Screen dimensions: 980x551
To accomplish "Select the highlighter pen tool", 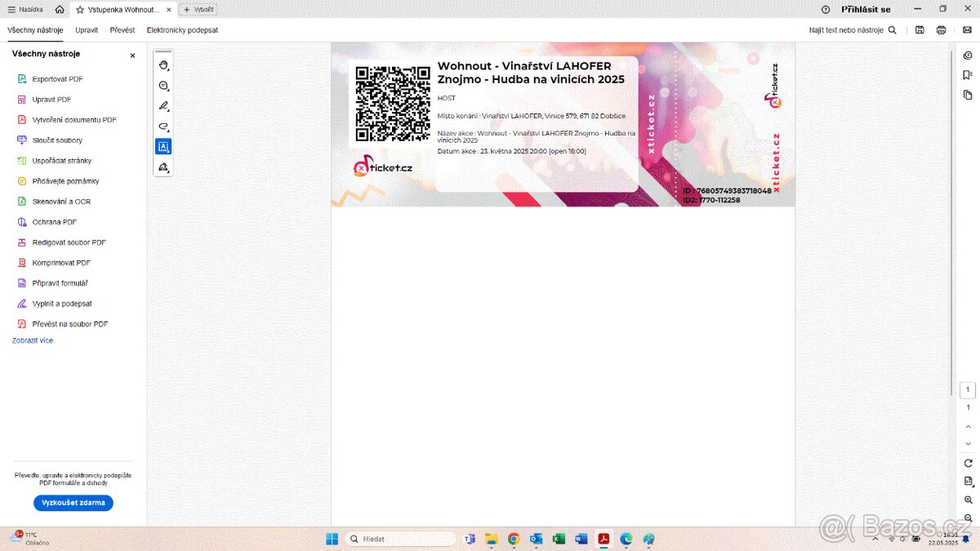I will [163, 106].
